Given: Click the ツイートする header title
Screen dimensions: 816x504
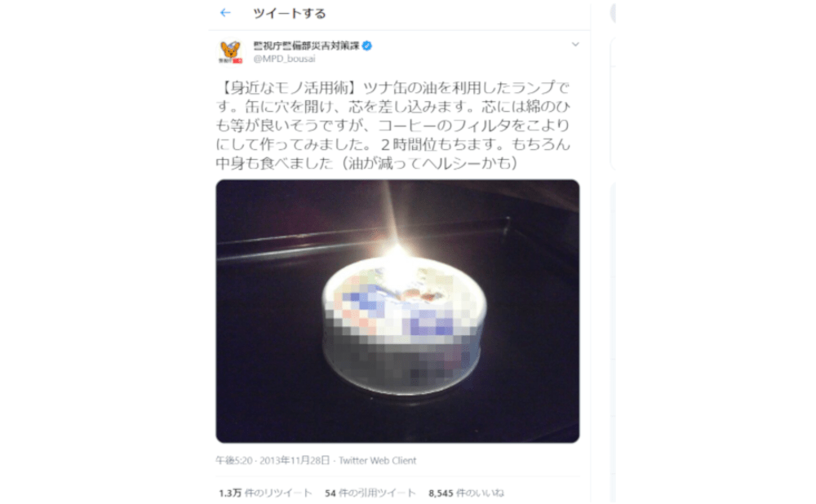Looking at the screenshot, I should tap(290, 14).
